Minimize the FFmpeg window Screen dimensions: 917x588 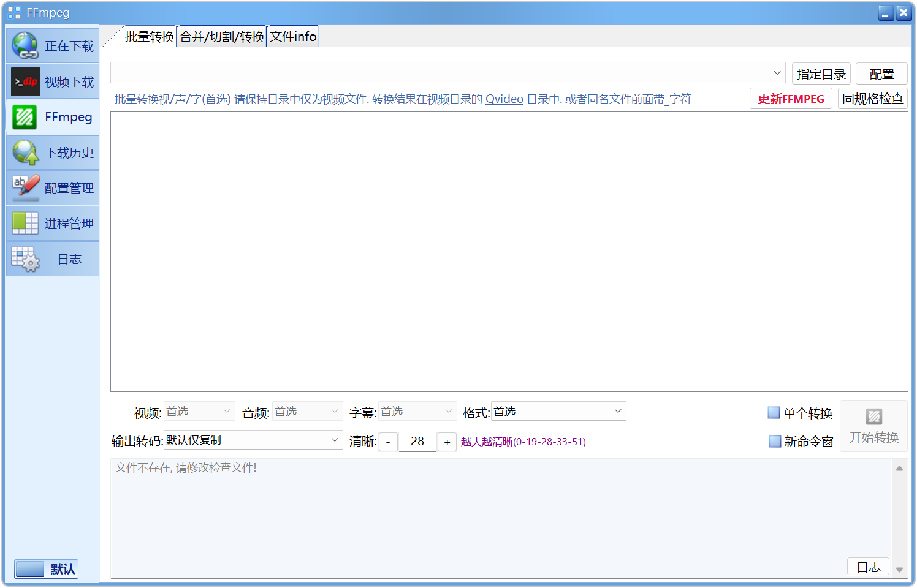point(886,13)
